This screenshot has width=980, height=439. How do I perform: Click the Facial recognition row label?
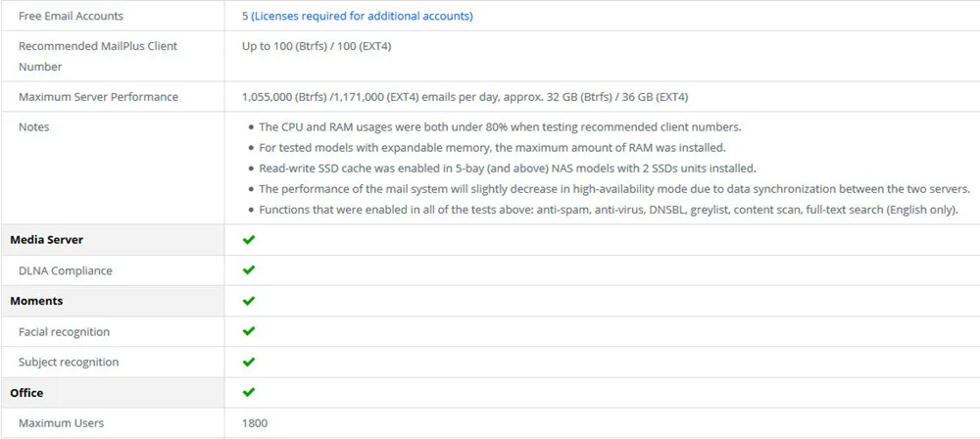[x=65, y=332]
